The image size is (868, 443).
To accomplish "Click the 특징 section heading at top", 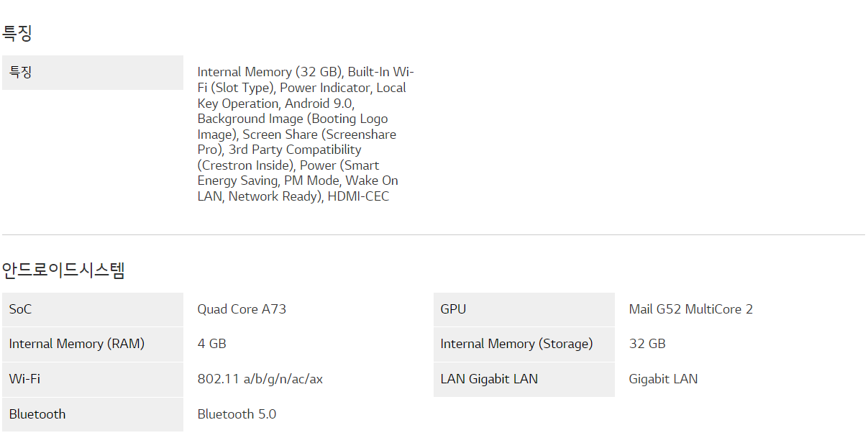I will tap(17, 33).
